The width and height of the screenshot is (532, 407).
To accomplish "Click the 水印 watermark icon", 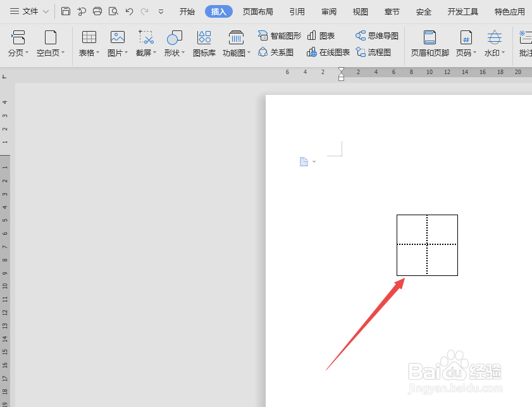I will (x=494, y=37).
